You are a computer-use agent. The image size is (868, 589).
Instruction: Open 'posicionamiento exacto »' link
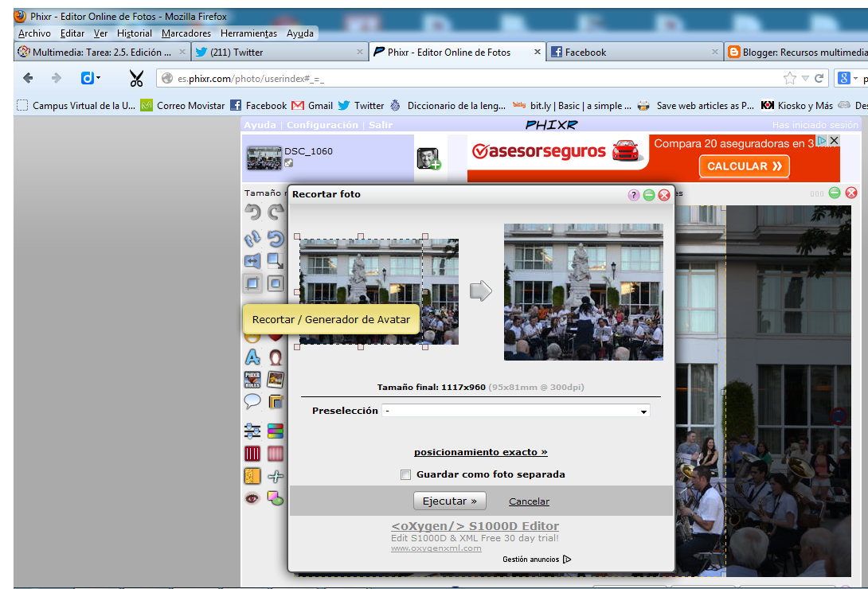pos(480,452)
